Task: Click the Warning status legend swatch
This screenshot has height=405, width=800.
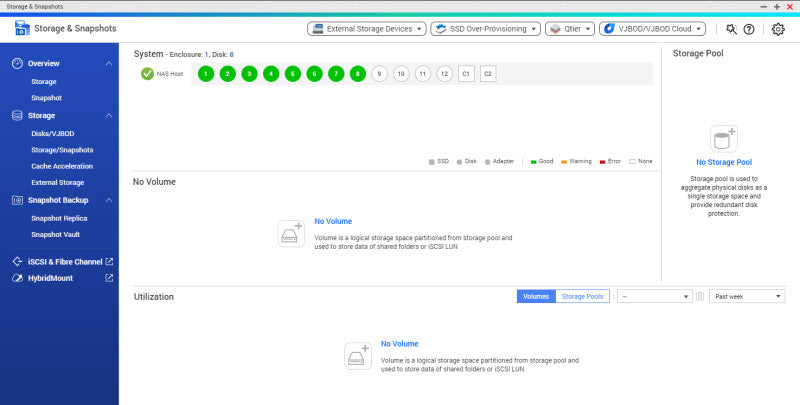Action: [564, 162]
